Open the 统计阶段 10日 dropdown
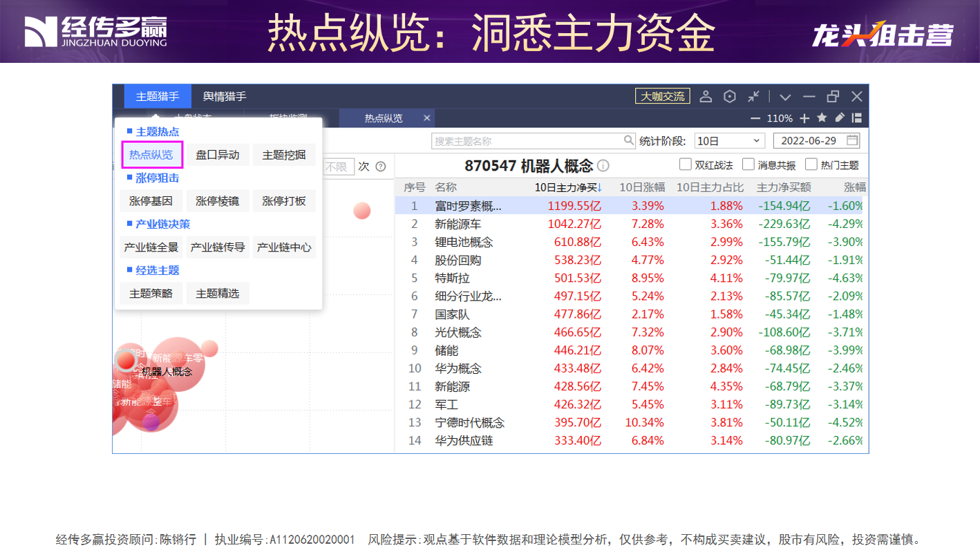 click(x=729, y=140)
